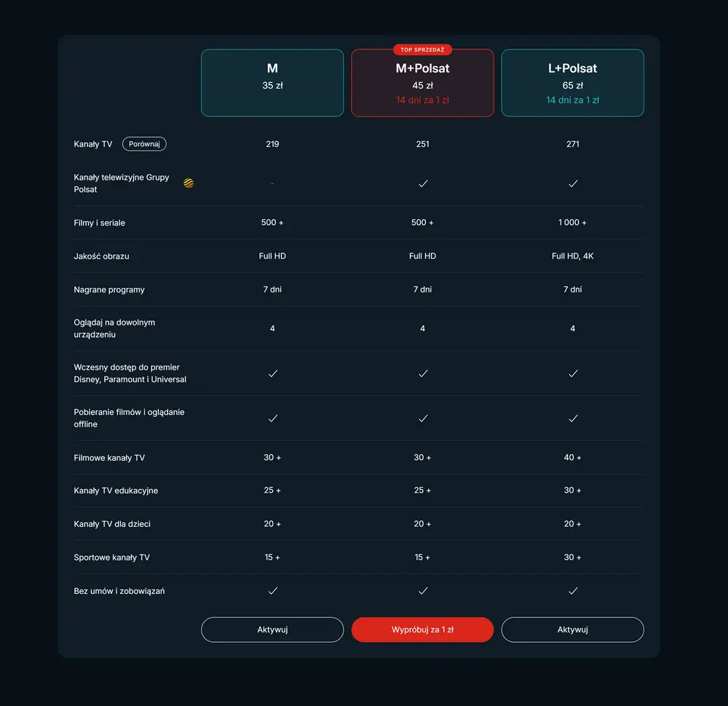
Task: Click the early premieres checkmark under plan M
Action: coord(273,373)
